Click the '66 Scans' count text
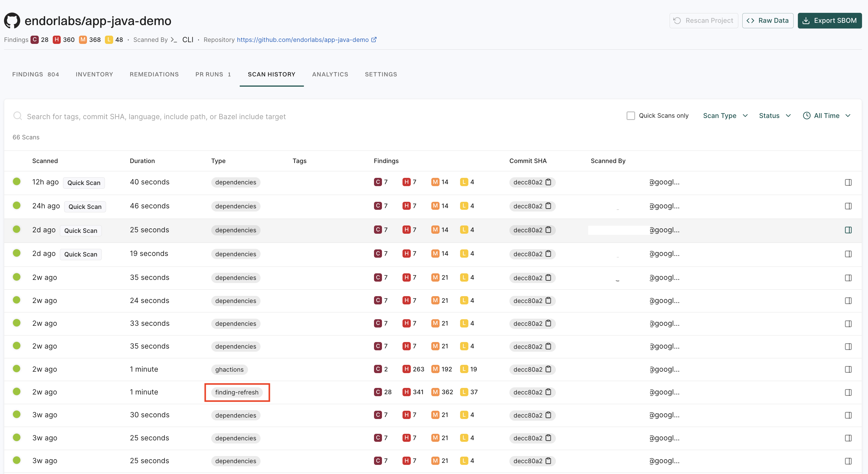Screen dimensions: 868x474 pos(26,137)
